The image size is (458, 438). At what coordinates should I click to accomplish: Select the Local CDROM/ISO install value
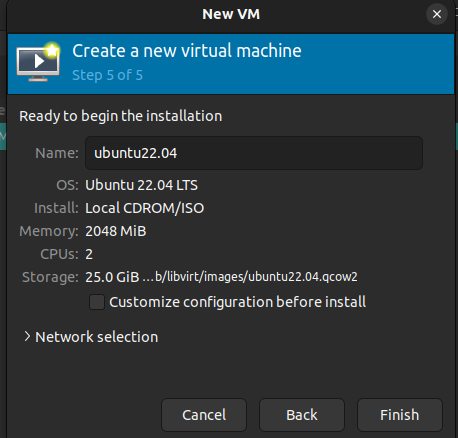145,208
